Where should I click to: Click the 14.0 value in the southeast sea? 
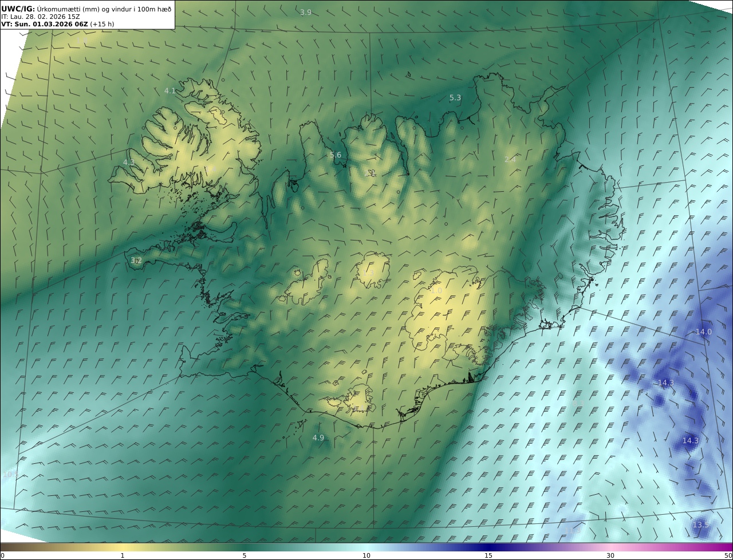[704, 332]
